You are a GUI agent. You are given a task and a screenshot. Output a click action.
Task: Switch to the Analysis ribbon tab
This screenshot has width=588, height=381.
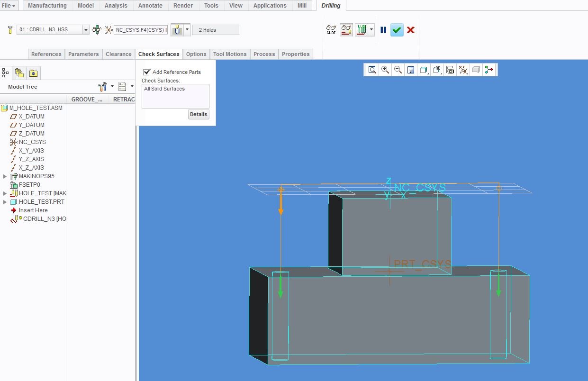coord(116,6)
